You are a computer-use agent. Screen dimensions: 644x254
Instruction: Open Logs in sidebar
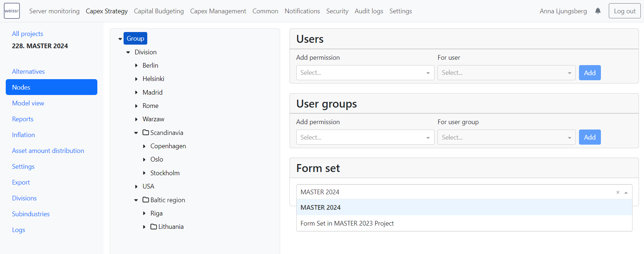19,230
